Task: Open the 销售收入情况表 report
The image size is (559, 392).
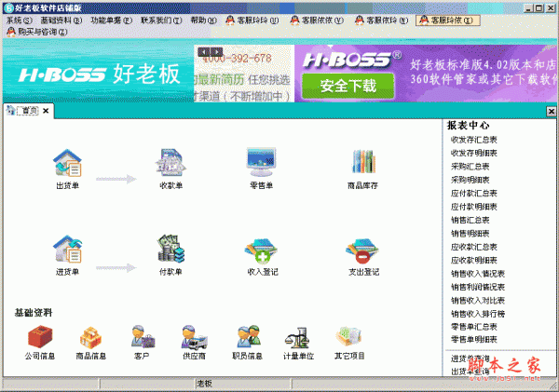Action: click(478, 274)
